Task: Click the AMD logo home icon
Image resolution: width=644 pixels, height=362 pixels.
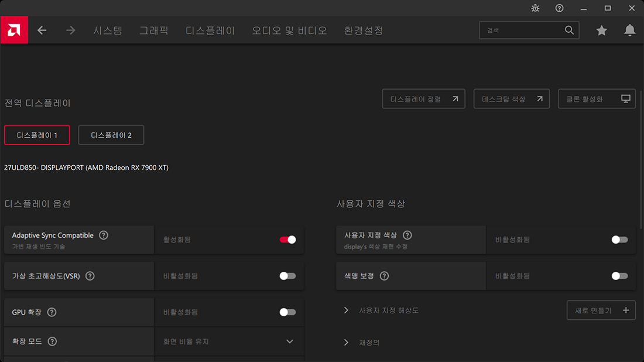Action: (x=14, y=30)
